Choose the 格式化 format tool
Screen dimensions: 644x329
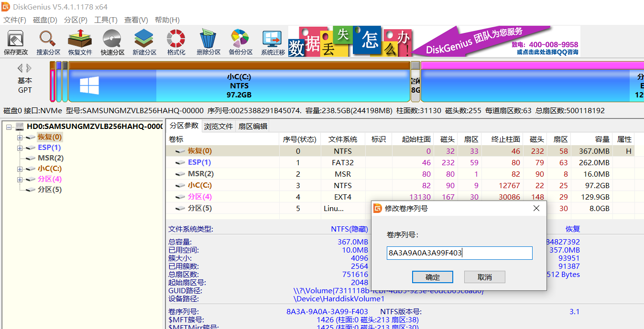click(176, 42)
